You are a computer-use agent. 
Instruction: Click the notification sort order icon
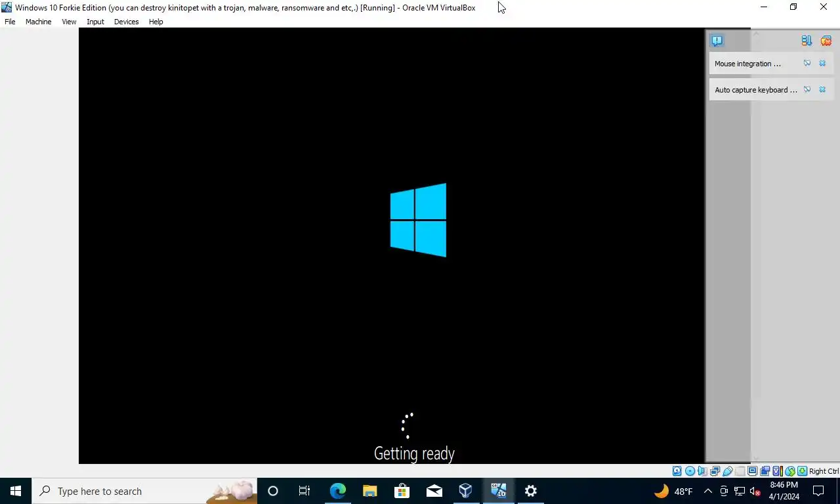pos(807,41)
